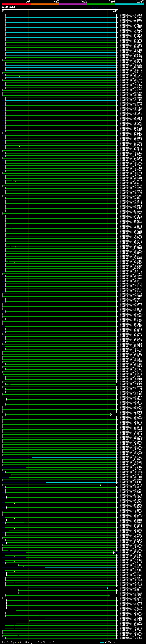Select hit label UniRef100_B7FHC4
Screen dimensions: 146x644
coord(131,168)
